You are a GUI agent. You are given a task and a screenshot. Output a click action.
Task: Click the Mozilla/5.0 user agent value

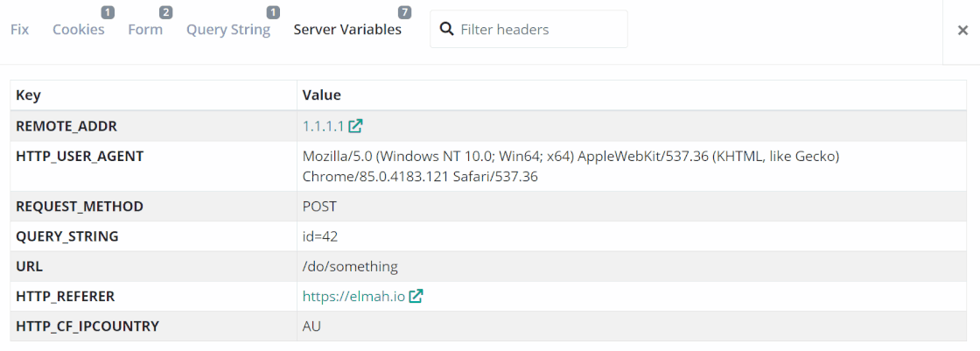point(570,166)
